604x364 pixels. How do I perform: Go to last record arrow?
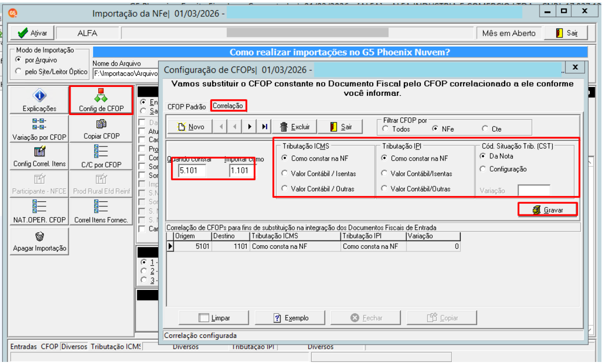tap(264, 127)
